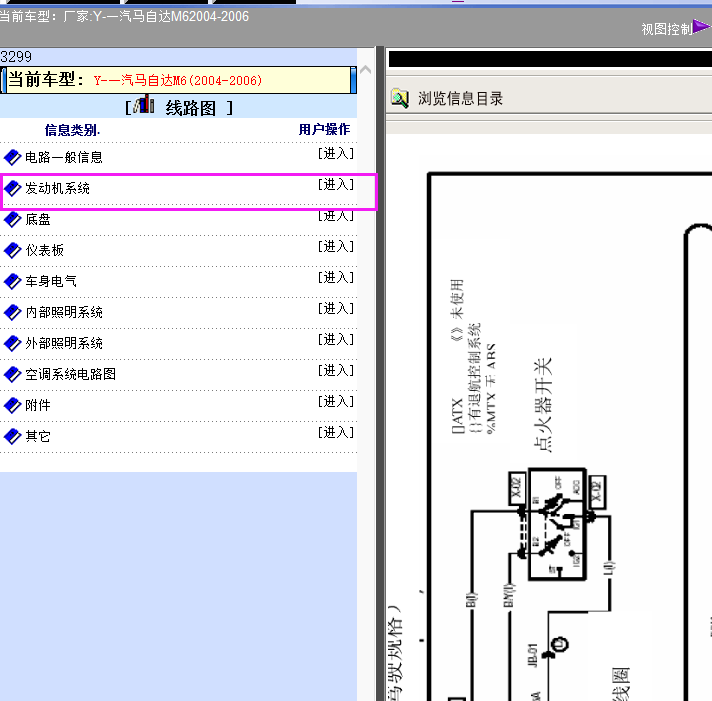Select the 车身电气 row text
Image resolution: width=712 pixels, height=701 pixels.
51,281
